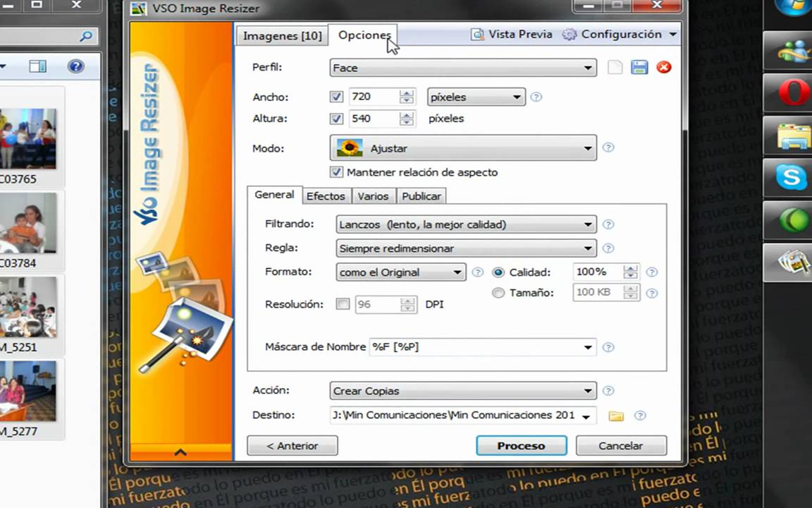812x508 pixels.
Task: Click the VSO Image Resizer title icon
Action: [x=138, y=8]
